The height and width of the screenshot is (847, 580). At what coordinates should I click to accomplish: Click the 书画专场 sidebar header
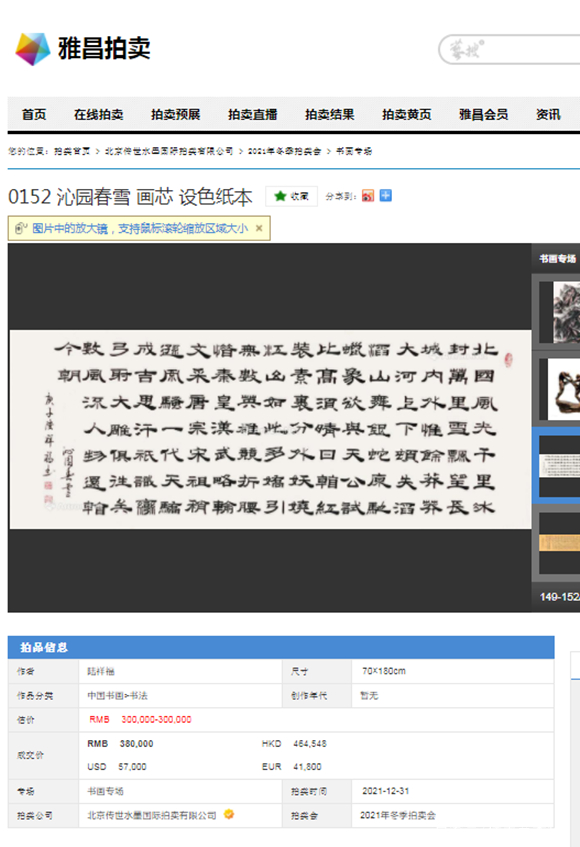coord(557,259)
